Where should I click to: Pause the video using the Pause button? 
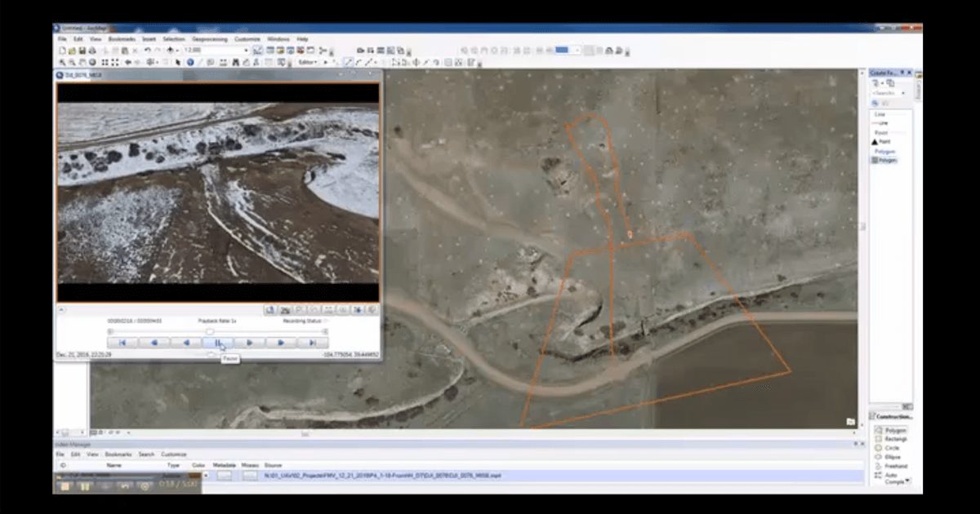217,343
